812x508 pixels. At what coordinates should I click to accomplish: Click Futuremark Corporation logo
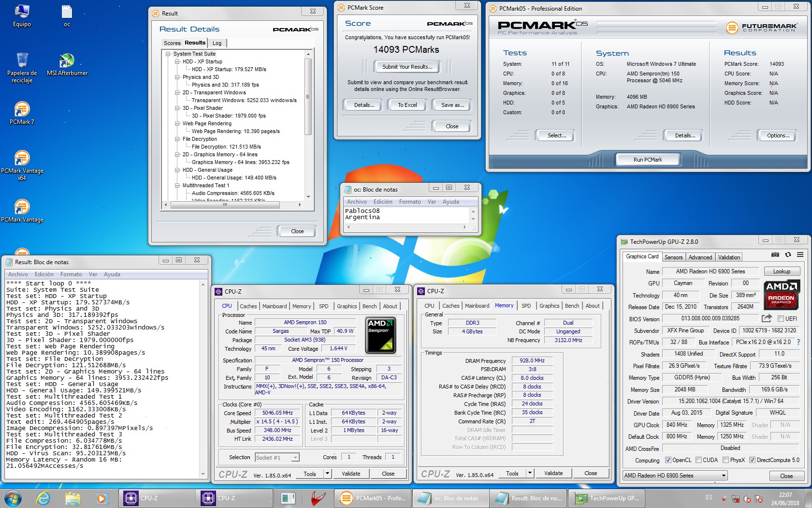(762, 28)
